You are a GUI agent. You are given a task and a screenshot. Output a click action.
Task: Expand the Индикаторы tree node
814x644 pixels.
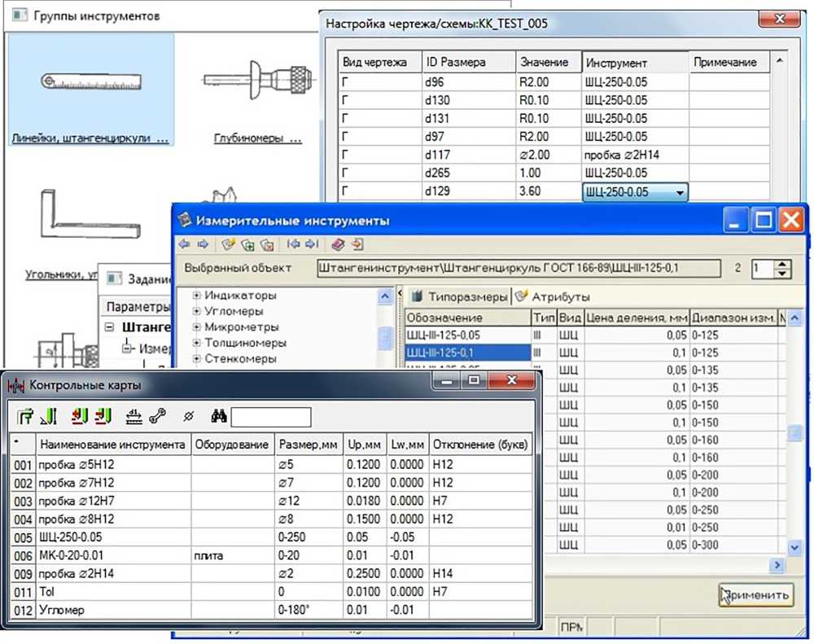(x=196, y=296)
